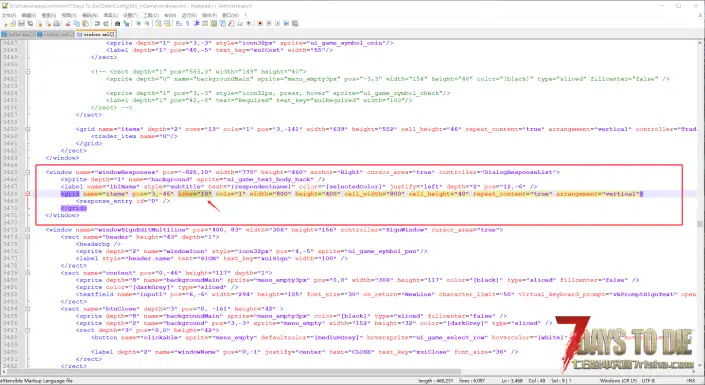
Task: Open the 插件(P) Plugins menu
Action: [209, 15]
